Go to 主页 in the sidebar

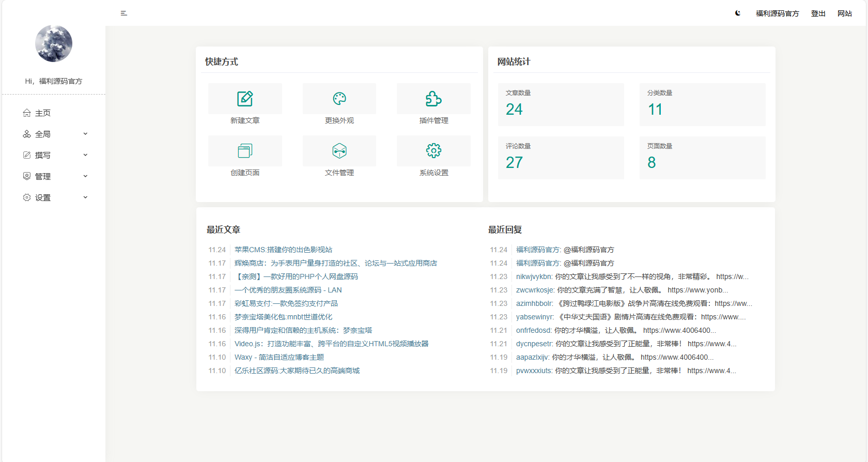42,113
